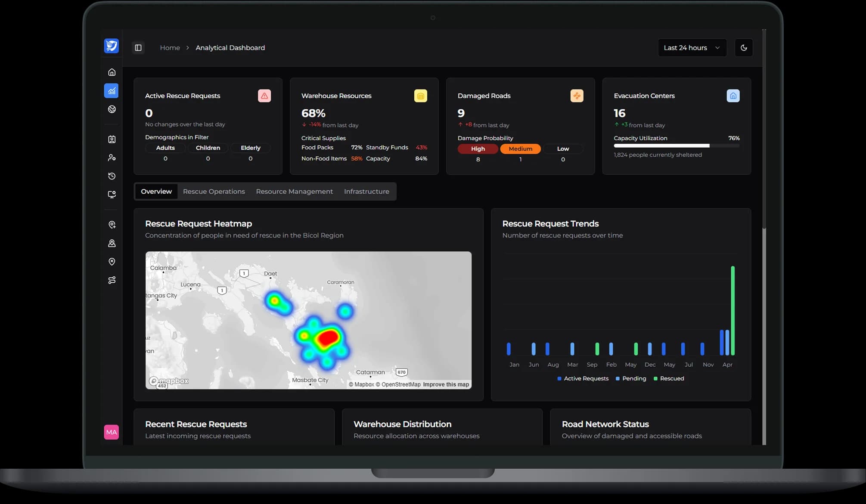Open the route path sidebar icon
Image resolution: width=866 pixels, height=504 pixels.
tap(112, 280)
